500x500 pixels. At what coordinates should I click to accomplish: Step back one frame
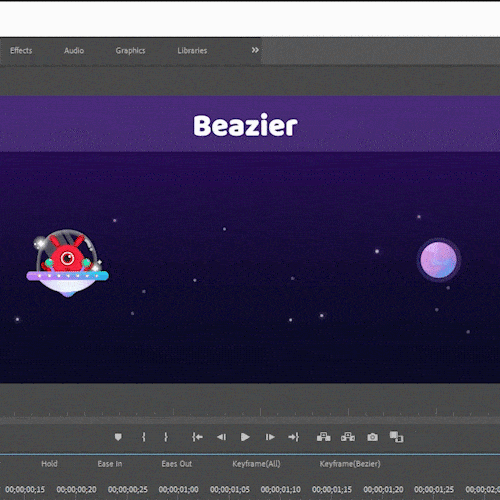[x=221, y=437]
